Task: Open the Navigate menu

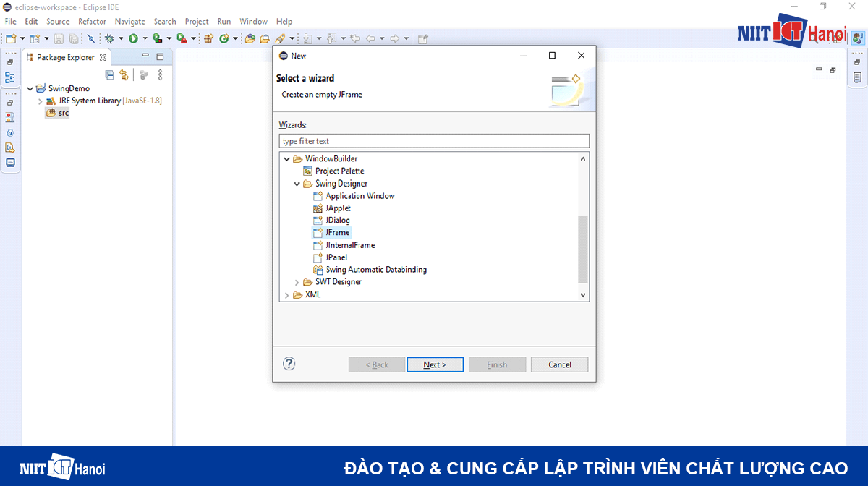Action: click(129, 21)
